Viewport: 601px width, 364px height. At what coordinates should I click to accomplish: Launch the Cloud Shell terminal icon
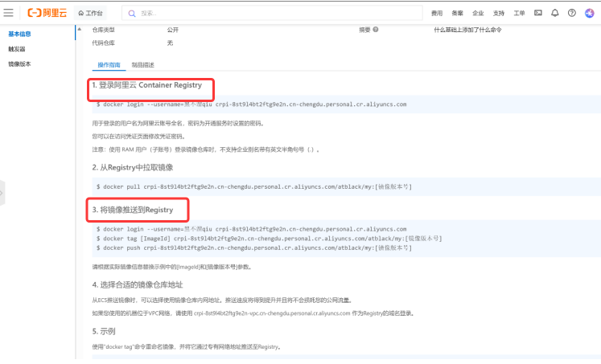pyautogui.click(x=538, y=13)
